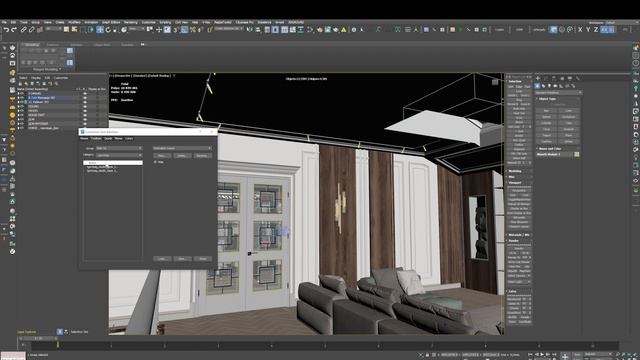Click the object name input field
Image resolution: width=640 pixels, height=360 pixels.
click(554, 154)
